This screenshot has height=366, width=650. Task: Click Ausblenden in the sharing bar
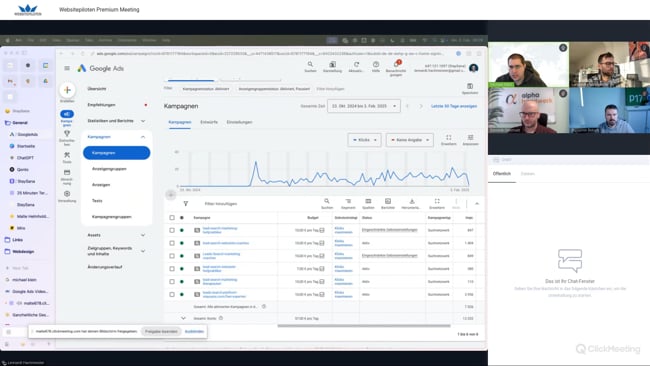(194, 332)
